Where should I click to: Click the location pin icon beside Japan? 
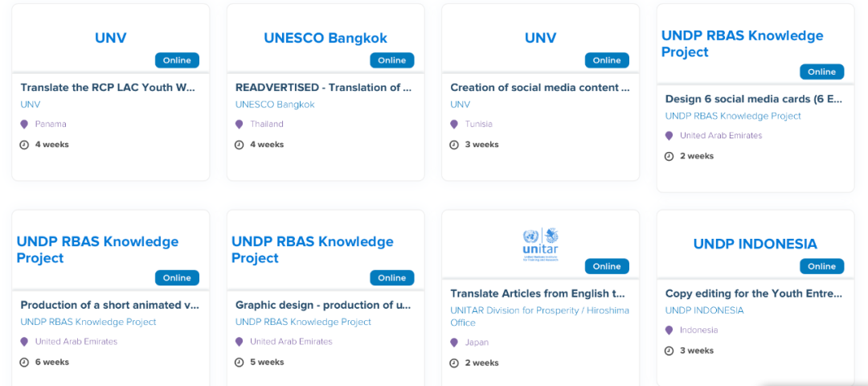[454, 343]
